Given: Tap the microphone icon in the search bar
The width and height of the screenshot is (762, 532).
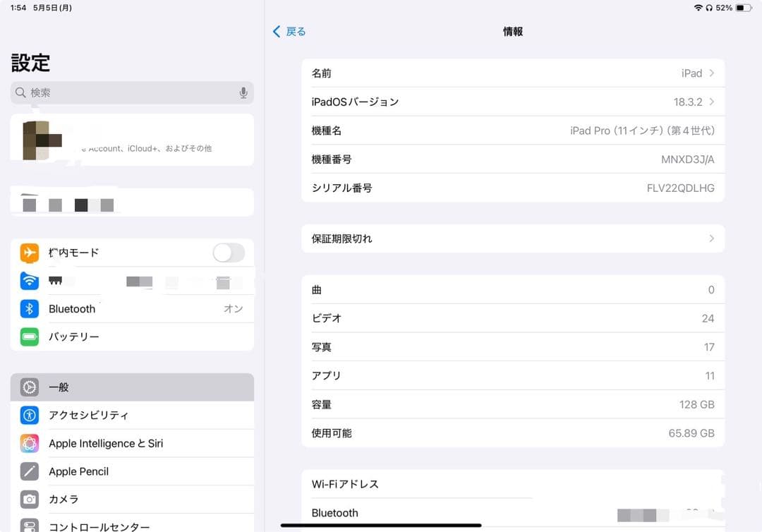Looking at the screenshot, I should click(243, 92).
